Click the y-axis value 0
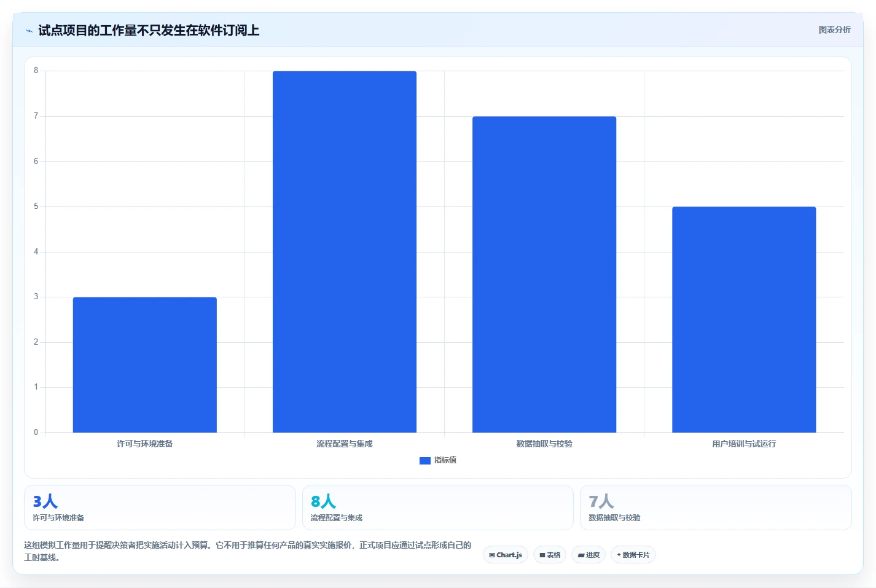The image size is (876, 588). click(x=36, y=433)
